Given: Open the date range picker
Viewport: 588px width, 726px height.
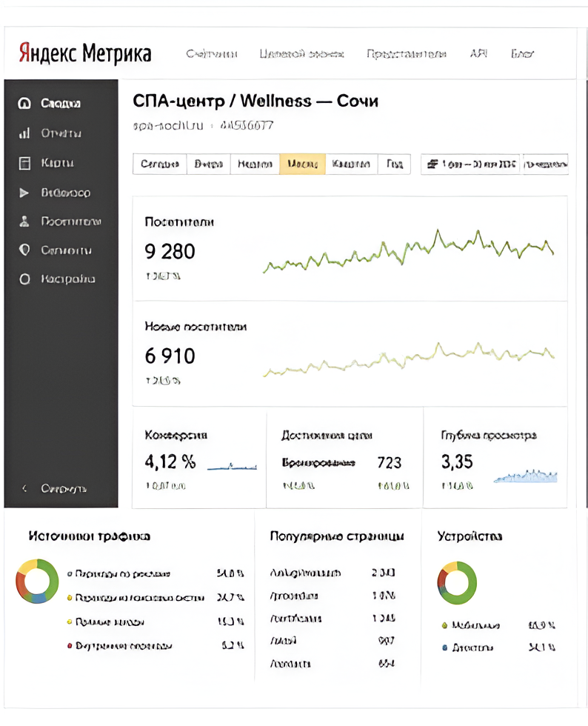Looking at the screenshot, I should tap(471, 164).
